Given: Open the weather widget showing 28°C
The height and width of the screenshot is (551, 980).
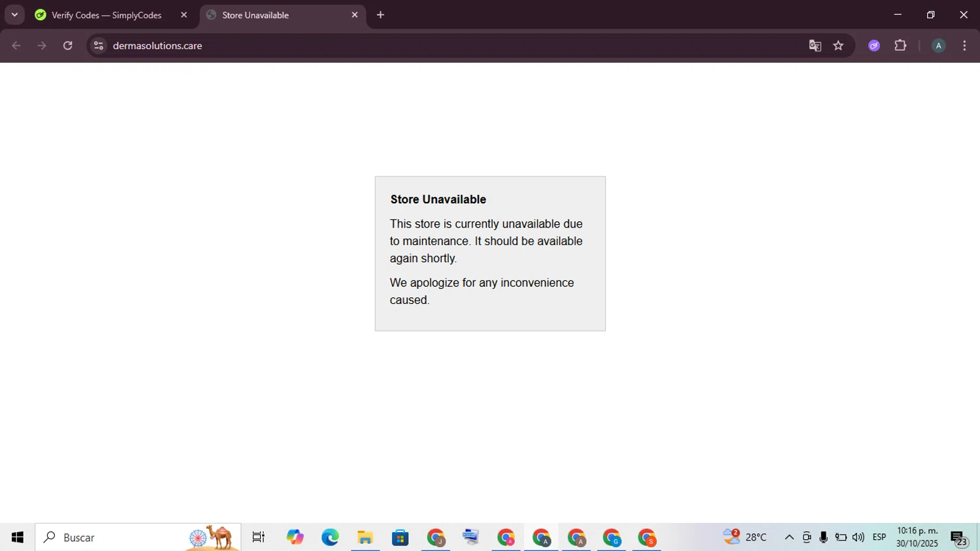Looking at the screenshot, I should coord(745,537).
